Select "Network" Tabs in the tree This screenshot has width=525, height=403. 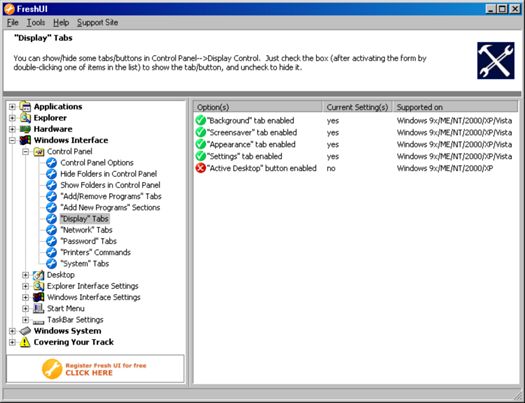(86, 230)
